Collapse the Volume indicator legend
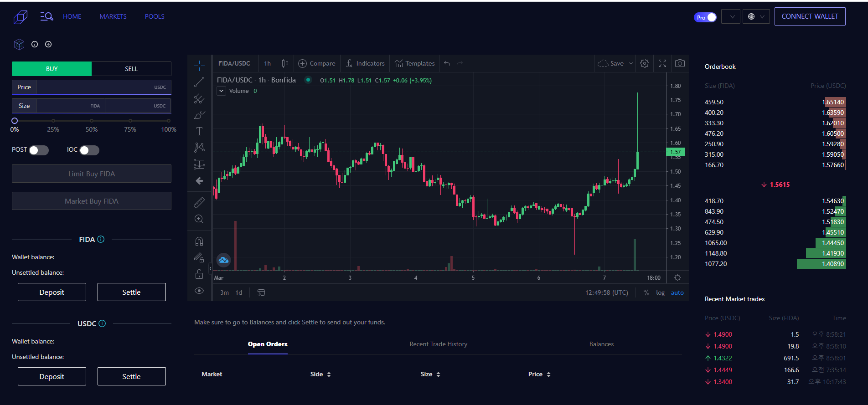 [x=222, y=91]
